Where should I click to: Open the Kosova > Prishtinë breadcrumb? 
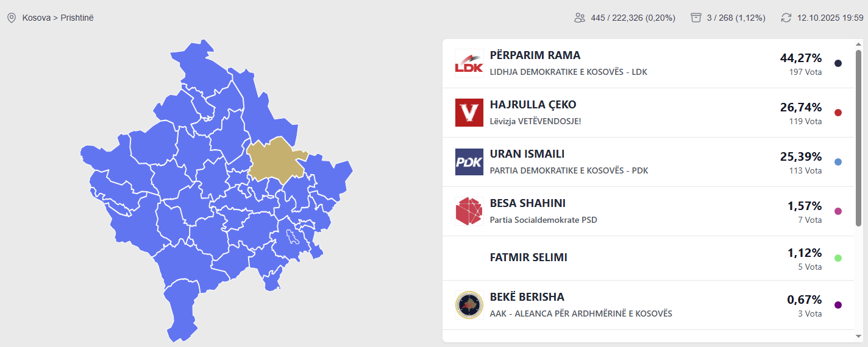click(58, 18)
